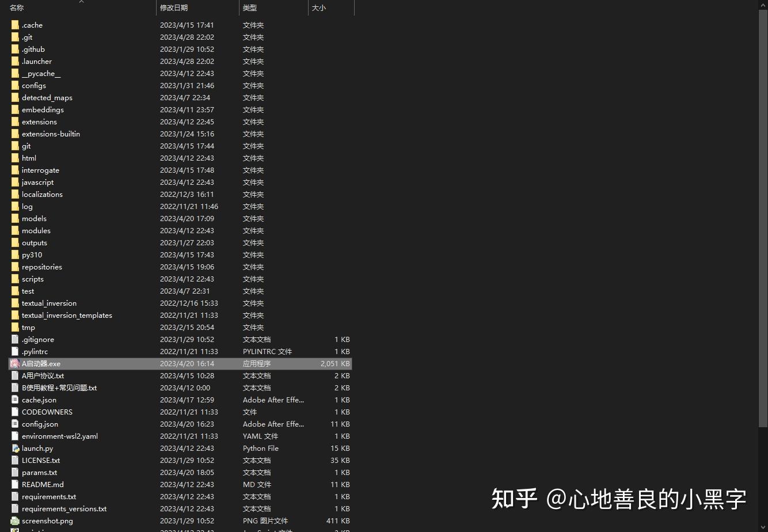
Task: Click the scrollbar down arrow
Action: pos(763,527)
